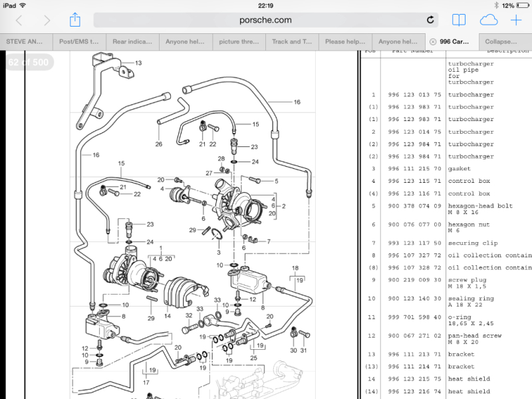
Task: Select part number 996 107 327 72
Action: pyautogui.click(x=414, y=255)
